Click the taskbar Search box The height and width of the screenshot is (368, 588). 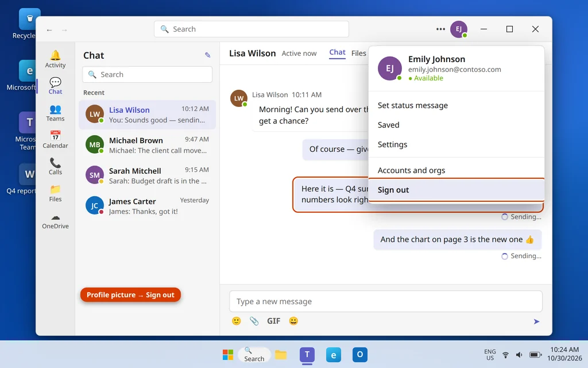[254, 355]
